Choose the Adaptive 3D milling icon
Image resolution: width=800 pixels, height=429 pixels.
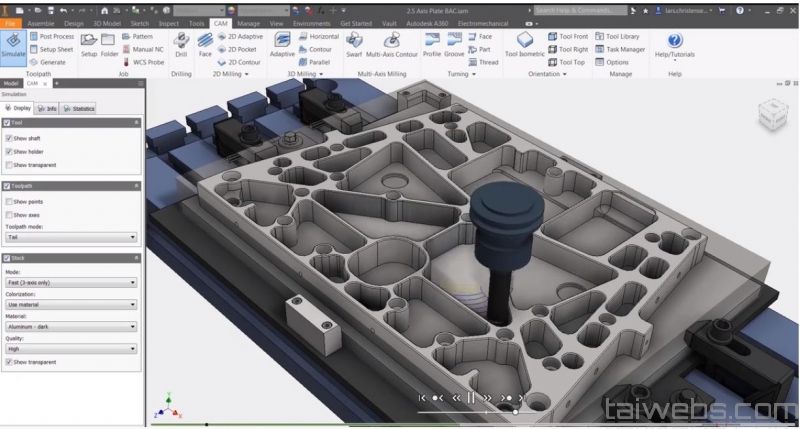pos(282,44)
